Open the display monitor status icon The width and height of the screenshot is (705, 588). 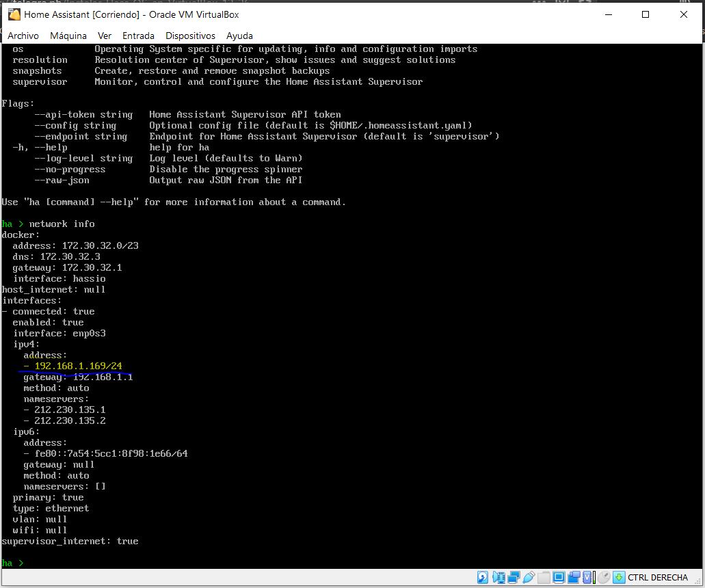click(x=559, y=578)
